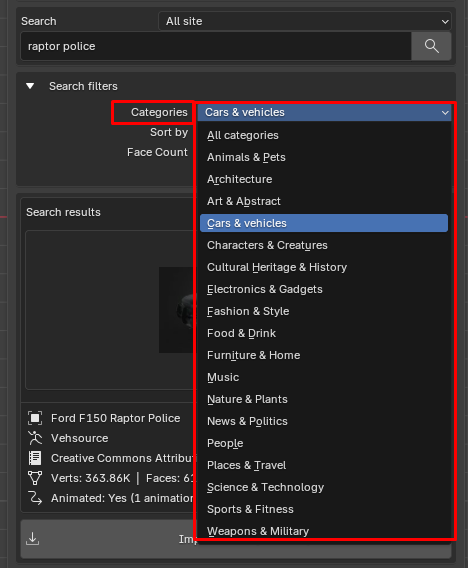The image size is (468, 568).
Task: Click the Face Count label
Action: click(157, 152)
